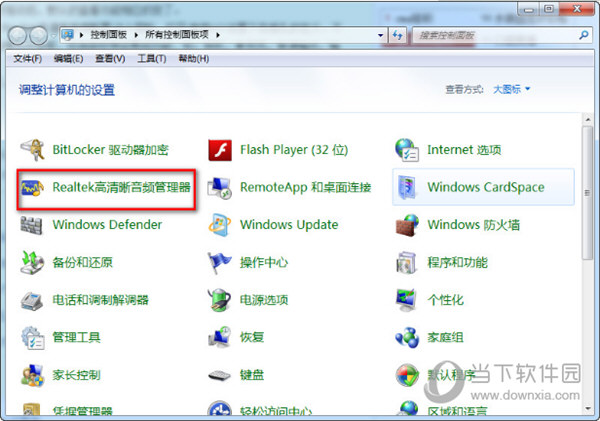The height and width of the screenshot is (421, 600).
Task: Open the Windows Defender wall icon
Action: click(31, 225)
